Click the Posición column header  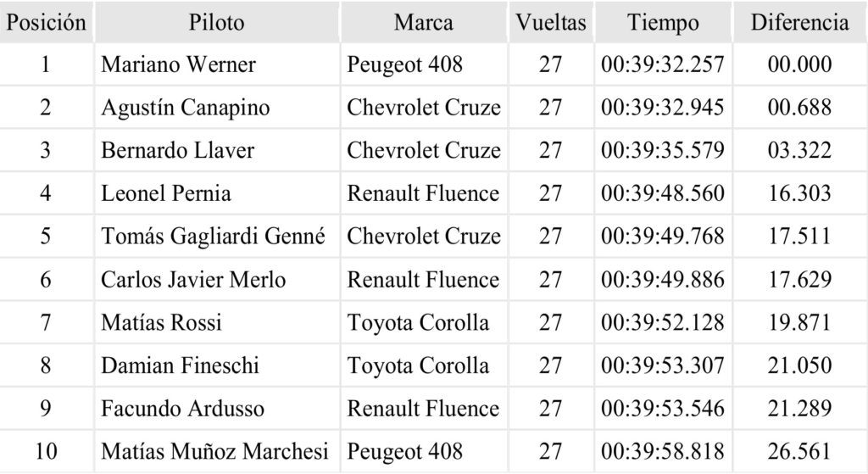(x=46, y=23)
